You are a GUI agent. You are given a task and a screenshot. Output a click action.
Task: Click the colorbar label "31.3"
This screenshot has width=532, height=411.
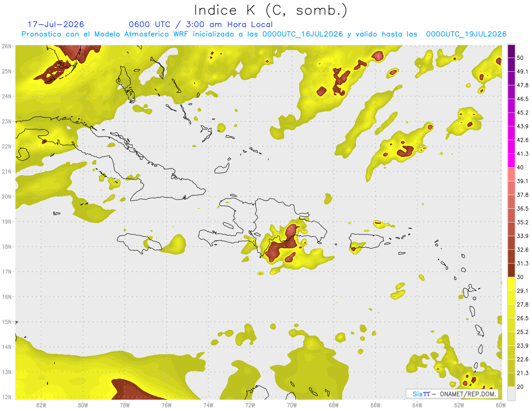click(x=522, y=263)
